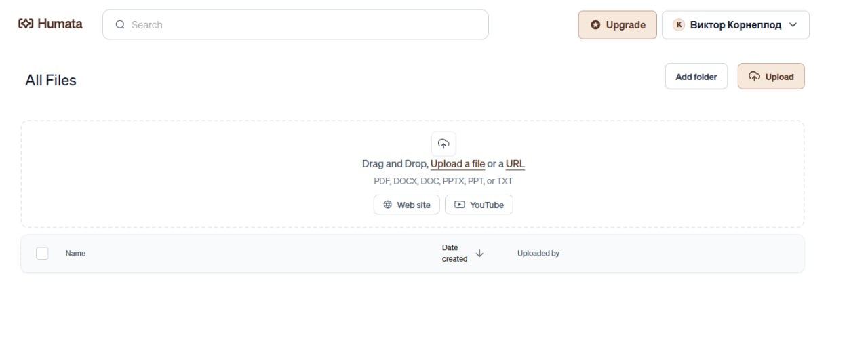
Task: Open the Upload a file link
Action: click(458, 164)
